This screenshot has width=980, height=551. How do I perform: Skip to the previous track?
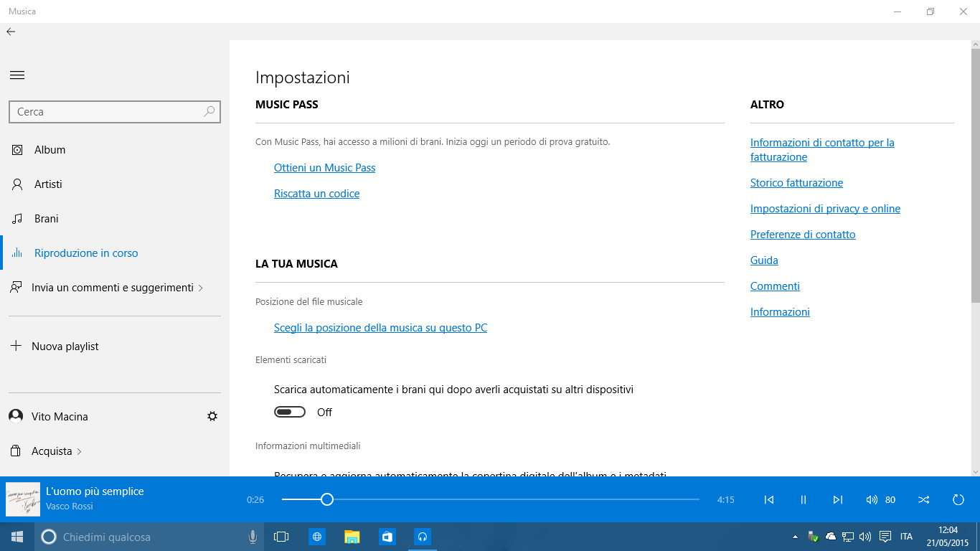pos(769,499)
